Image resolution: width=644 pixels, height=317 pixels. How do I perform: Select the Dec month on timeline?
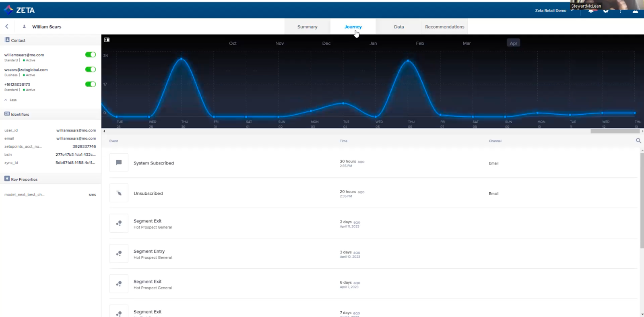tap(326, 43)
